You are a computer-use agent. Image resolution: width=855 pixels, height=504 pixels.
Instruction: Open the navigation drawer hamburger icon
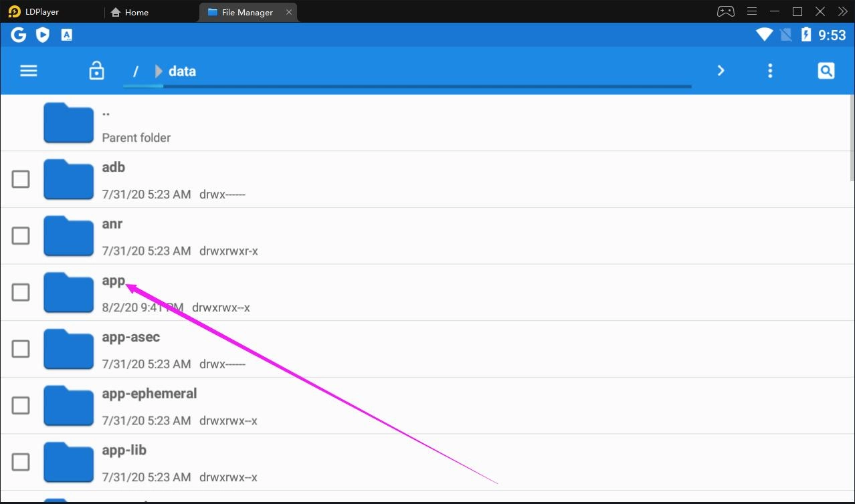[x=28, y=70]
